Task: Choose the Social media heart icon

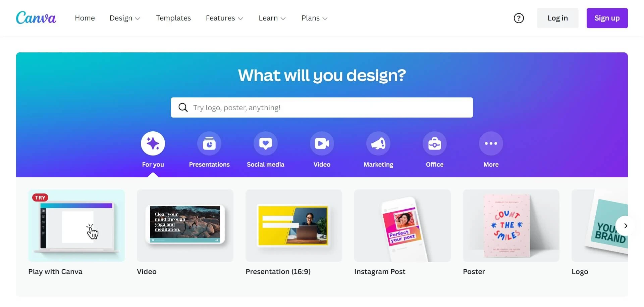Action: 266,143
